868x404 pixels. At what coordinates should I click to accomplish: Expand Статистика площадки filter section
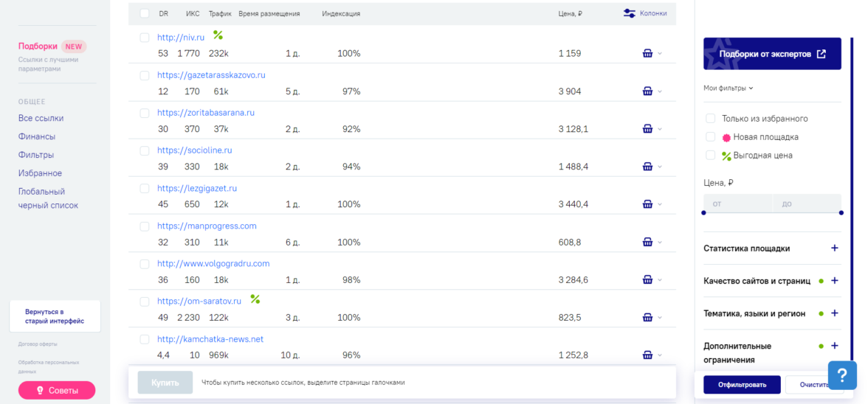pos(835,248)
